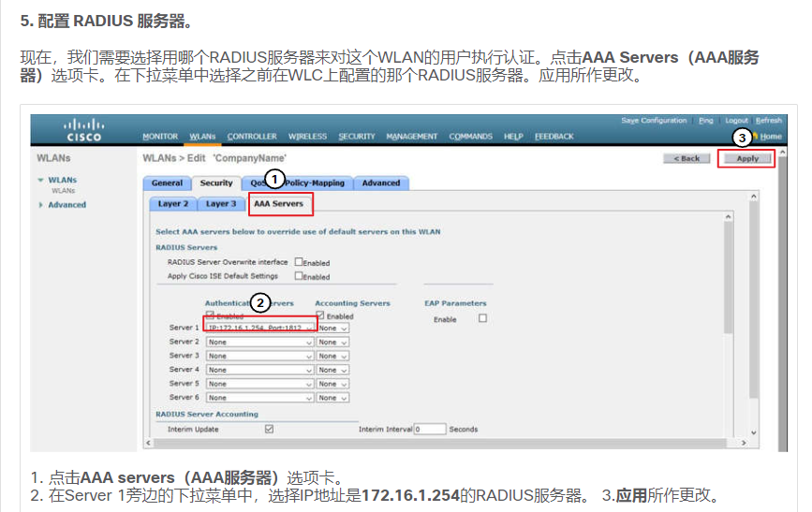The width and height of the screenshot is (812, 512).
Task: Open Server 2 authentication dropdown set to None
Action: pos(259,343)
